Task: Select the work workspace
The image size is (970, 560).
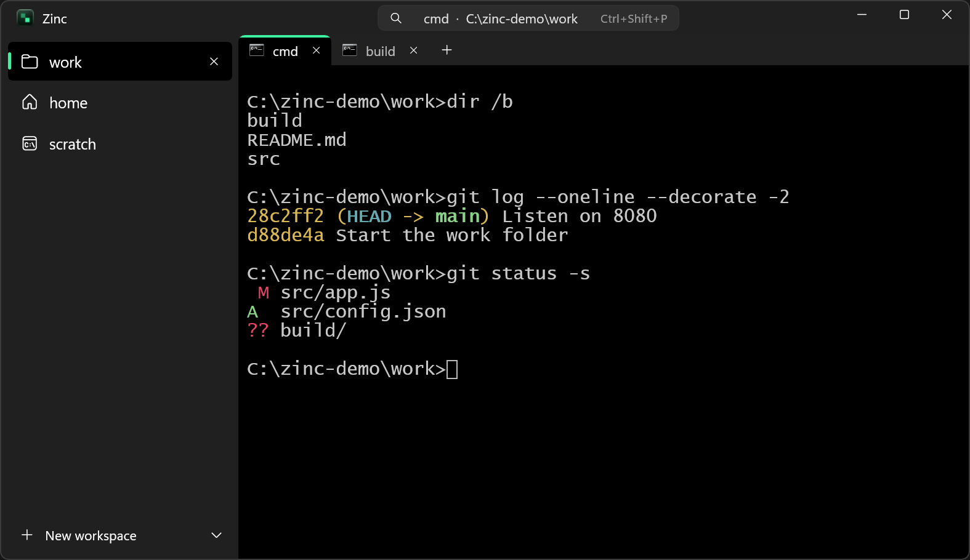Action: click(x=120, y=62)
